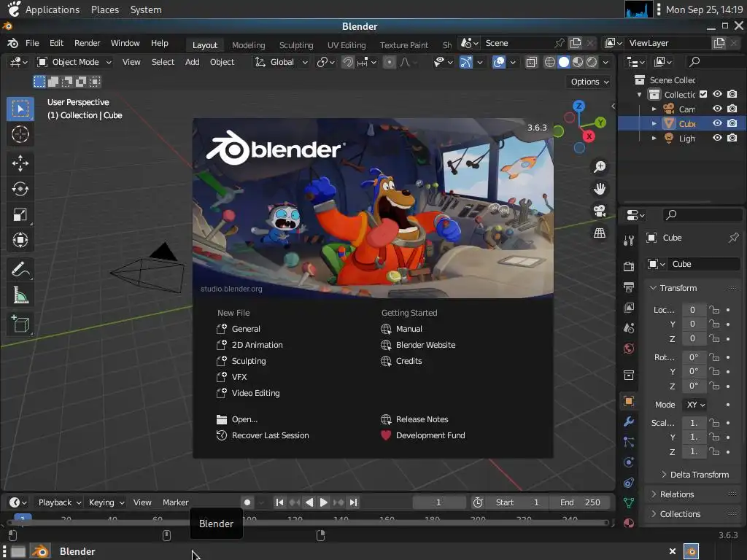
Task: Select the Annotate pencil tool
Action: [x=20, y=270]
